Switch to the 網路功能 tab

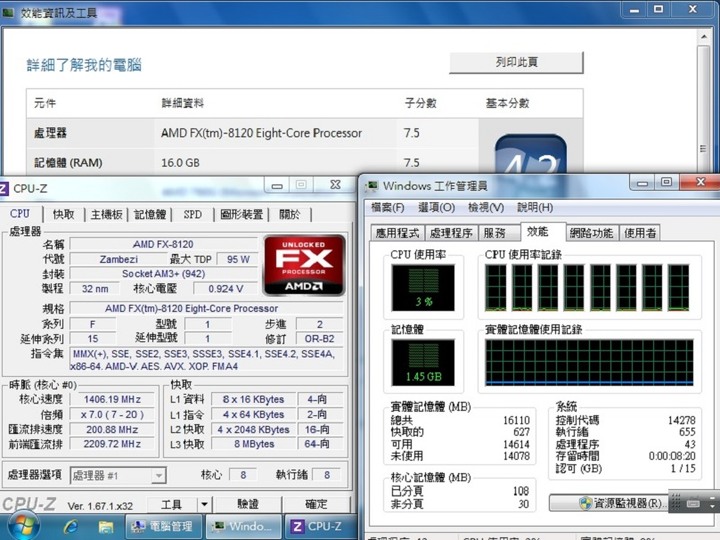point(591,233)
